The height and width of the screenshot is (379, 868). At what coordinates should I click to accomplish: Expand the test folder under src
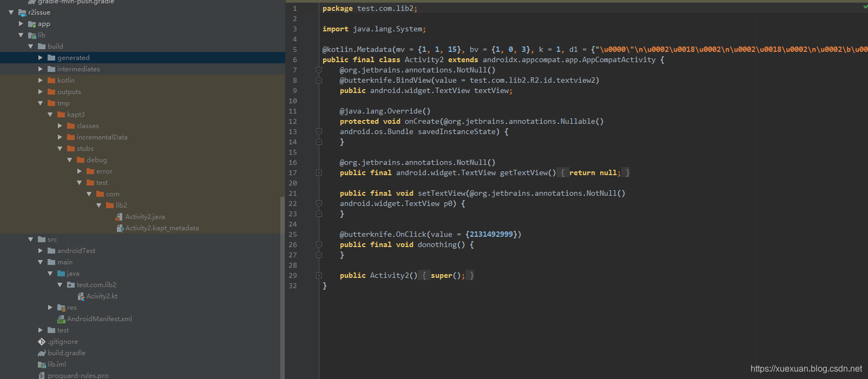40,330
